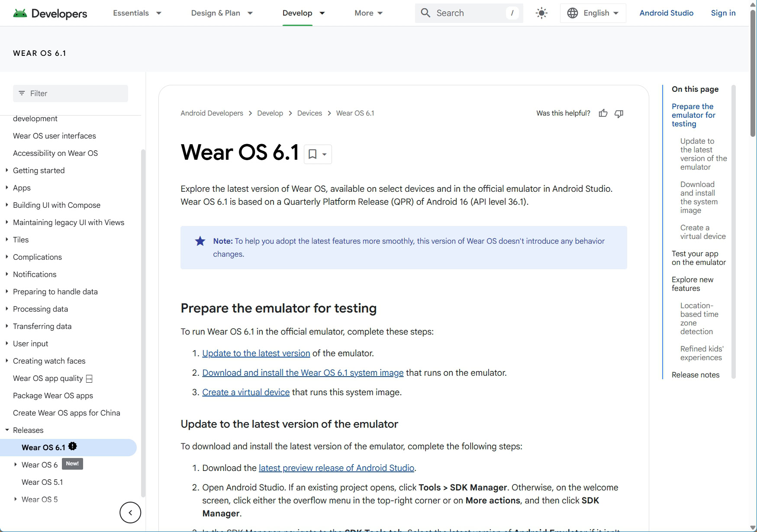Click the Android Developers logo

pyautogui.click(x=49, y=13)
